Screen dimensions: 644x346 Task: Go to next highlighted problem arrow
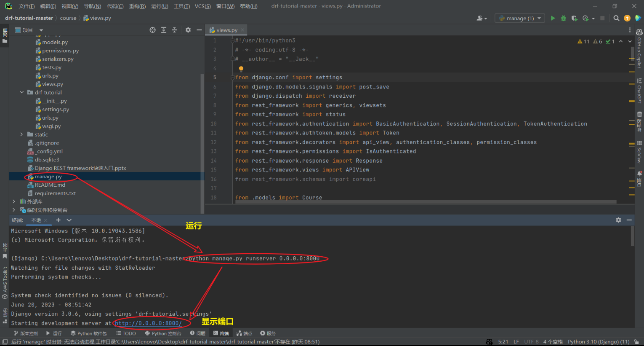[630, 41]
